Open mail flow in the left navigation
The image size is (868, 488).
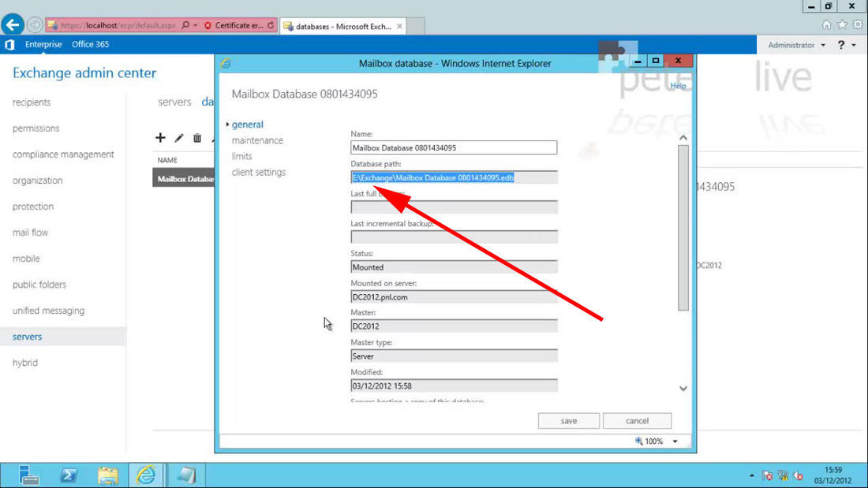coord(31,233)
